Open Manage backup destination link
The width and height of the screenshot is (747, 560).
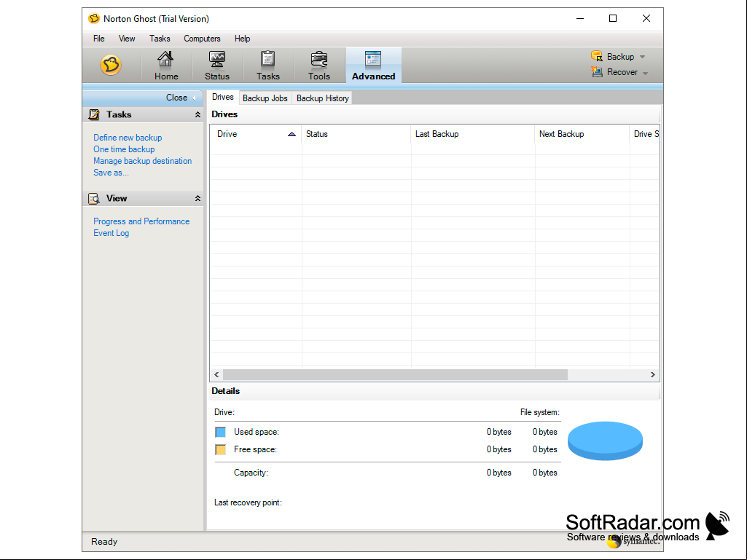tap(142, 161)
